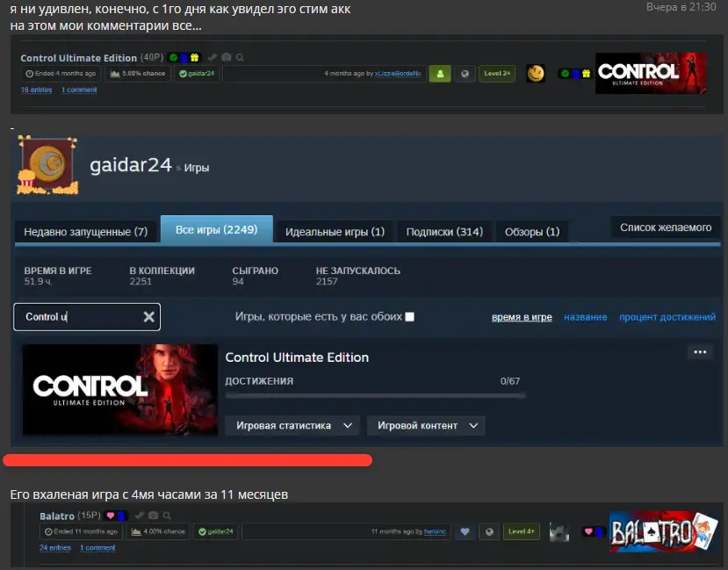Open Steam store icon beside Balatro title
The width and height of the screenshot is (728, 570).
pyautogui.click(x=139, y=516)
